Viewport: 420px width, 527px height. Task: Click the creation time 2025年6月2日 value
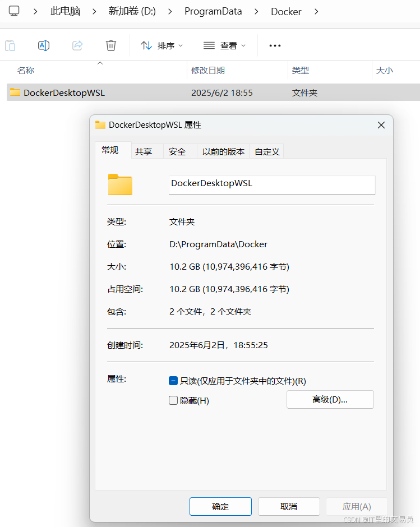(x=219, y=345)
